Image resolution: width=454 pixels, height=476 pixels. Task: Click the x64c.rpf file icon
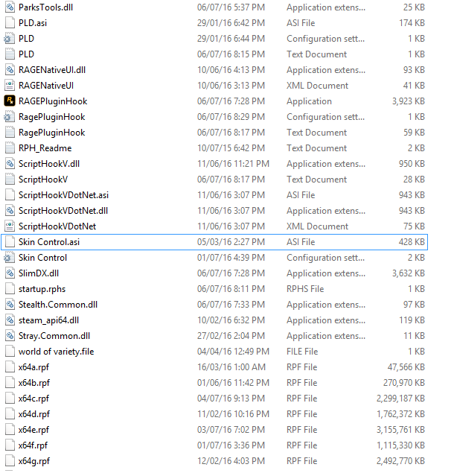(x=10, y=399)
